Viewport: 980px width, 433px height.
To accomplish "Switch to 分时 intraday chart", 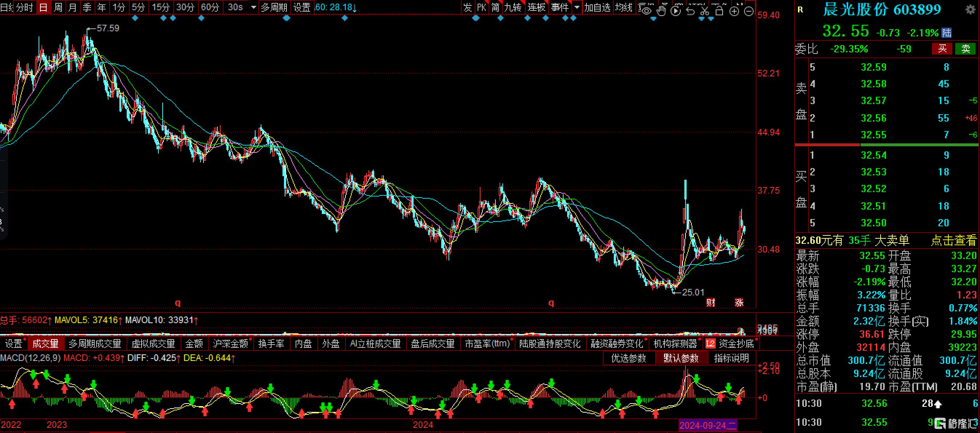I will 25,7.
